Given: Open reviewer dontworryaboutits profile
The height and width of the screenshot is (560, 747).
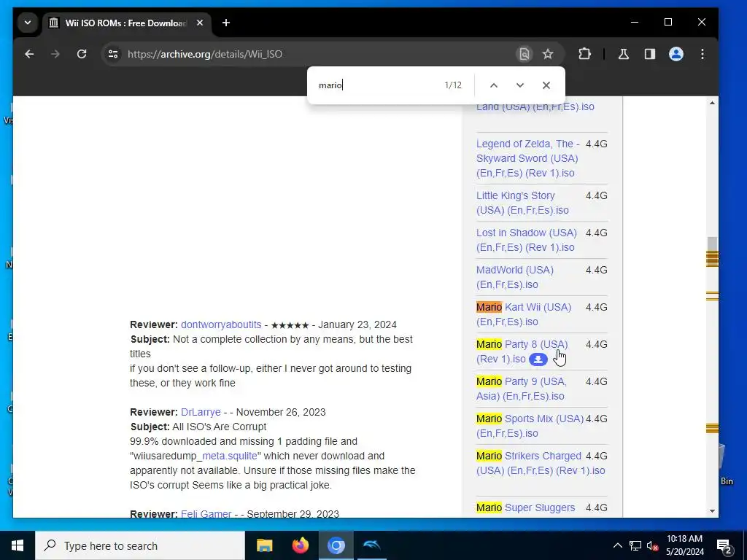Looking at the screenshot, I should tap(221, 324).
